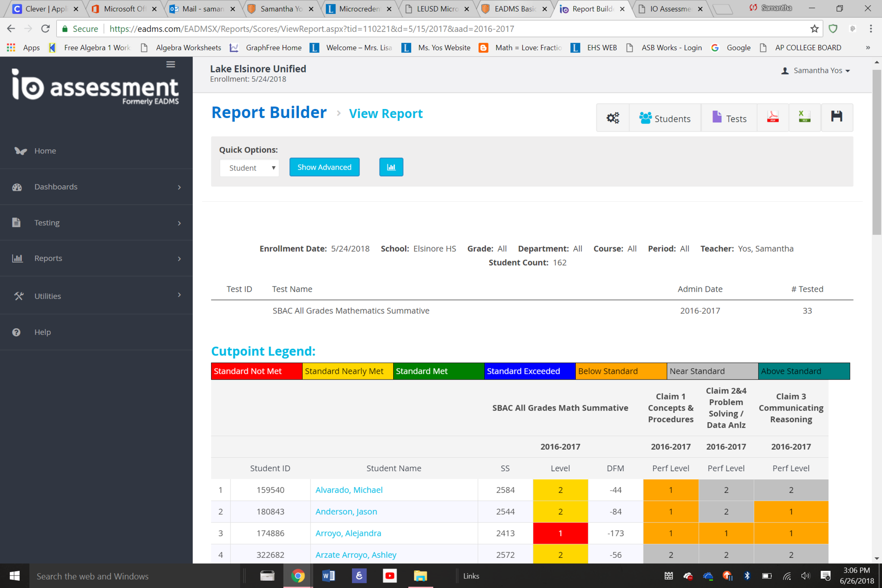Export report to Excel icon
This screenshot has height=588, width=882.
(x=804, y=117)
